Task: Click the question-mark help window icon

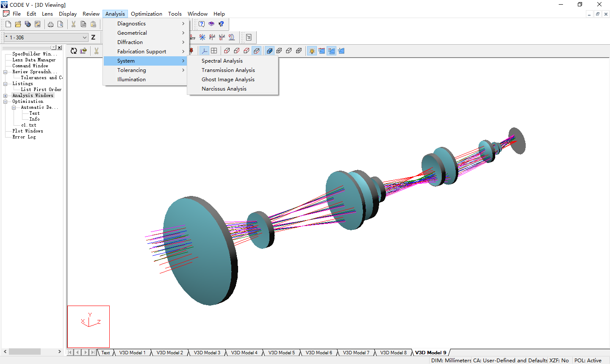Action: [x=202, y=24]
